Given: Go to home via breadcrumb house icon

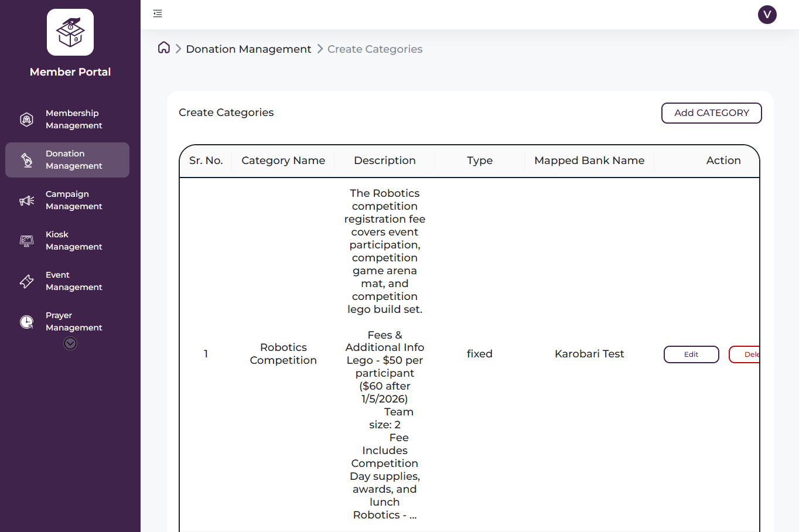Looking at the screenshot, I should 164,48.
